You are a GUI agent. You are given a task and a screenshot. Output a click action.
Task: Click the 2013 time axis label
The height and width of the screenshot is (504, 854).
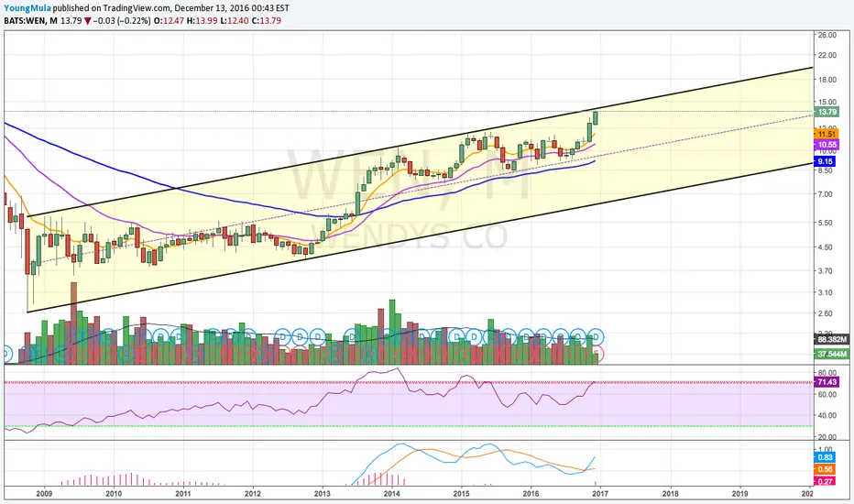[323, 494]
